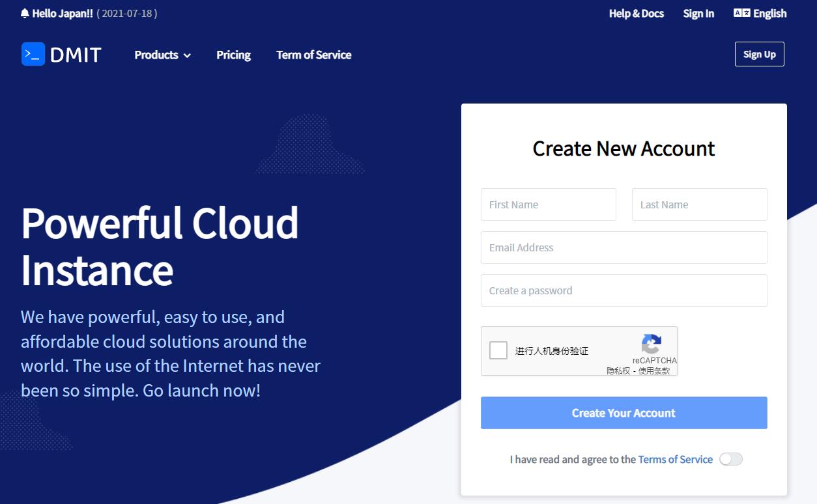
Task: Open the Sign In link
Action: tap(698, 13)
